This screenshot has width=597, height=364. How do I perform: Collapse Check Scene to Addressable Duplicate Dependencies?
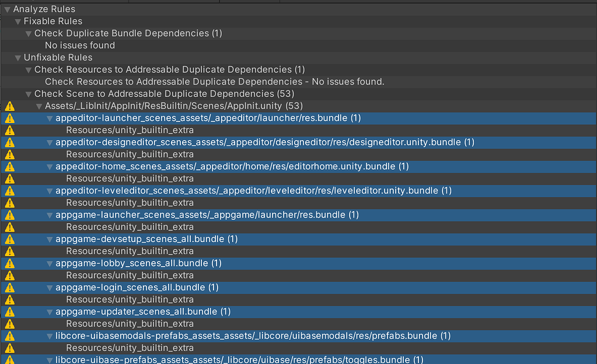click(x=28, y=93)
